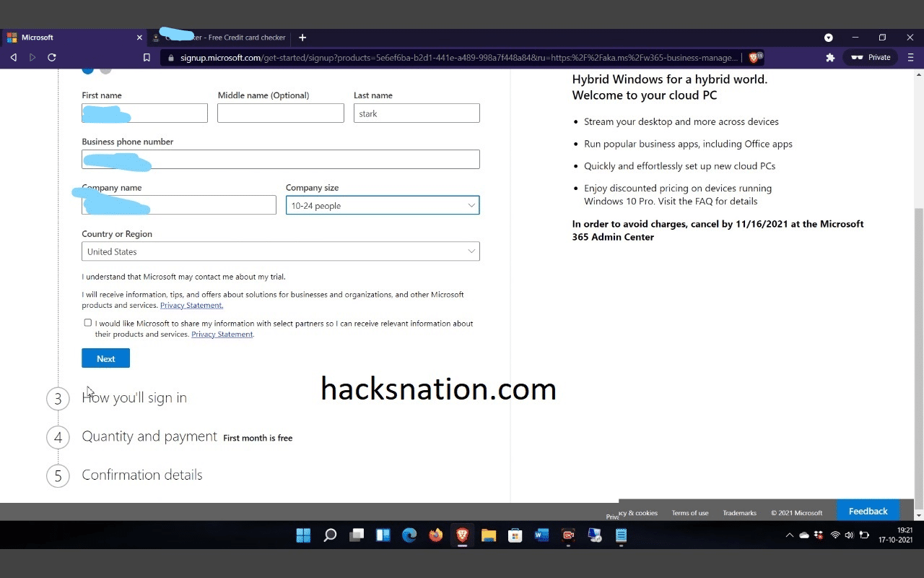
Task: Open Microsoft Store from the taskbar
Action: coord(515,535)
